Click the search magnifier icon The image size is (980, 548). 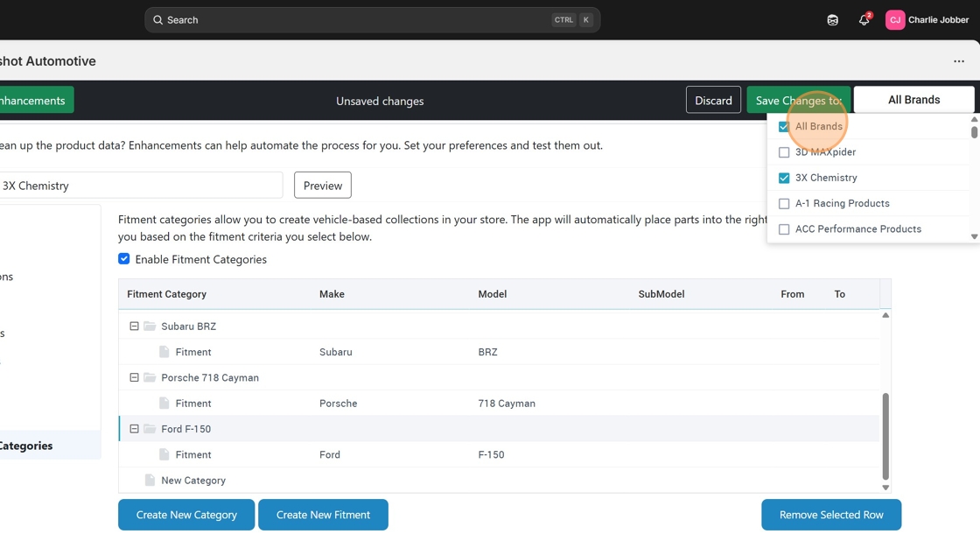158,20
